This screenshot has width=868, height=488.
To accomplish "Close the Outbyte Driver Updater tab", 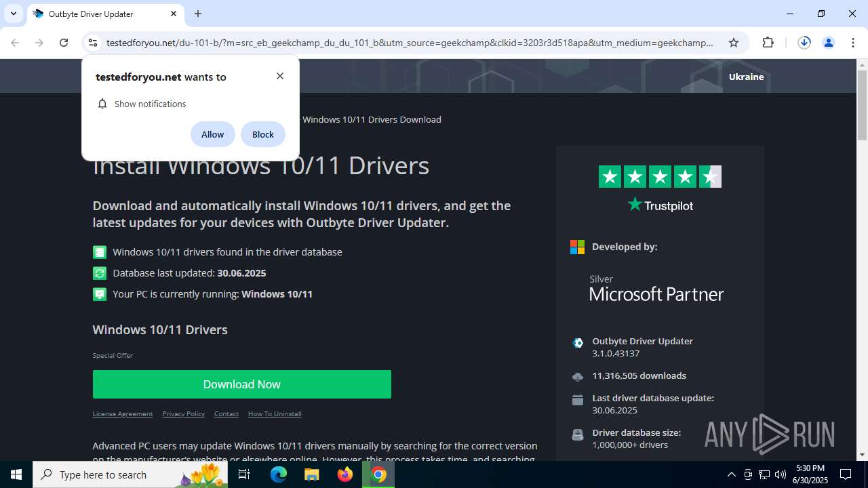I will [174, 14].
